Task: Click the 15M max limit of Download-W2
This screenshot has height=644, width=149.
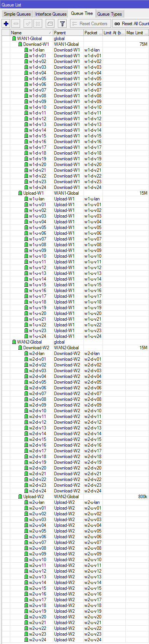Action: tap(143, 348)
